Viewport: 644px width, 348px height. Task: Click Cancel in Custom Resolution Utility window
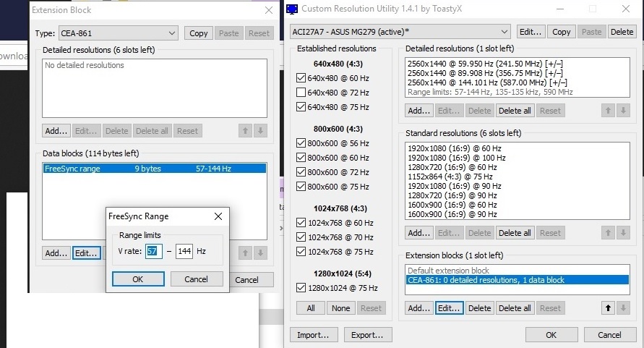(610, 335)
